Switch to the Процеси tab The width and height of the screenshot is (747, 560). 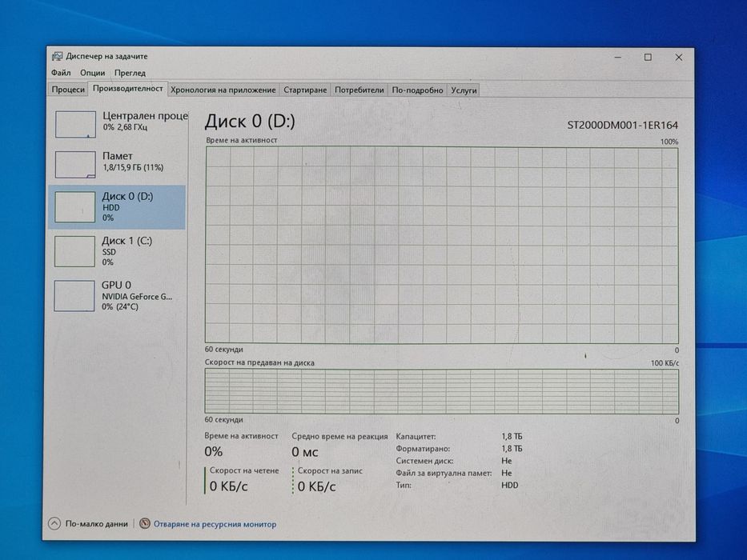click(x=67, y=90)
